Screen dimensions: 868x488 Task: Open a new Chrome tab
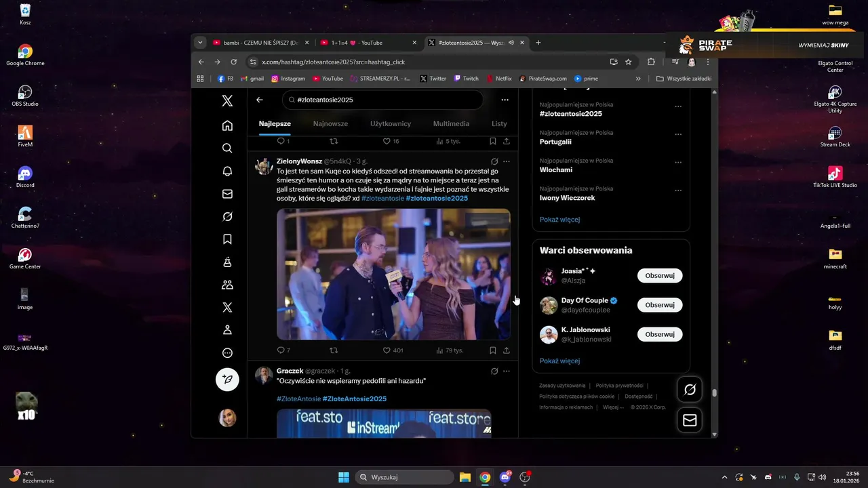point(538,43)
